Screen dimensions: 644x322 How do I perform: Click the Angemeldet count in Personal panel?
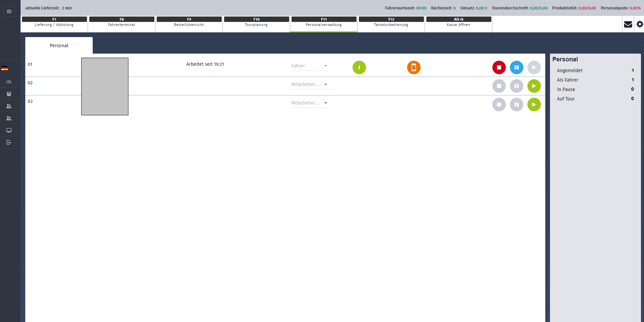click(633, 70)
